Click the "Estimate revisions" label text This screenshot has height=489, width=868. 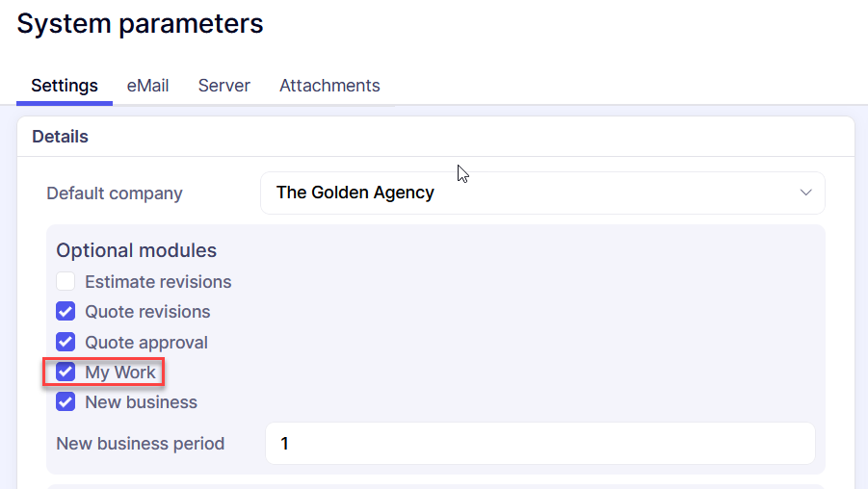coord(158,282)
